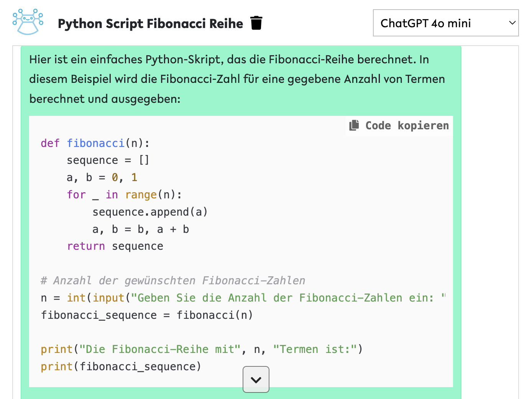Click the robot logo icon
The image size is (532, 399).
(28, 22)
